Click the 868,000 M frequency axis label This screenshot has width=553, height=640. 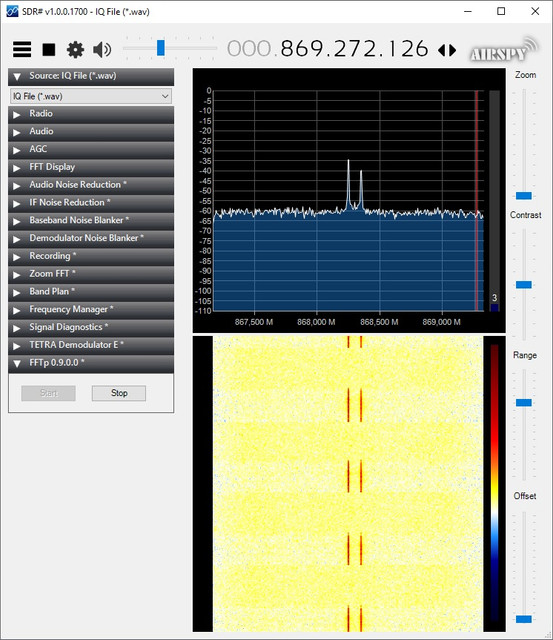(316, 322)
